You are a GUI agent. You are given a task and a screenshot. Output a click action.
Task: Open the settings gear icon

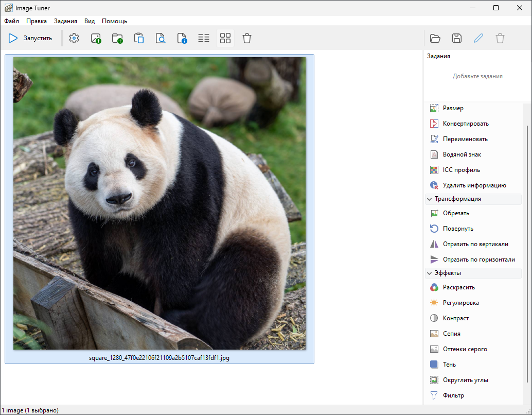tap(74, 38)
